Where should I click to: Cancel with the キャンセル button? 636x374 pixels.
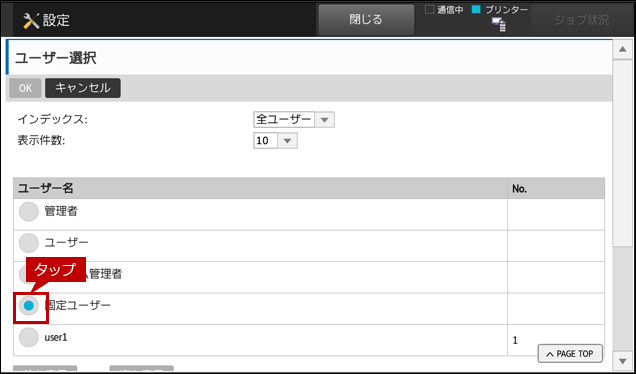(x=83, y=88)
